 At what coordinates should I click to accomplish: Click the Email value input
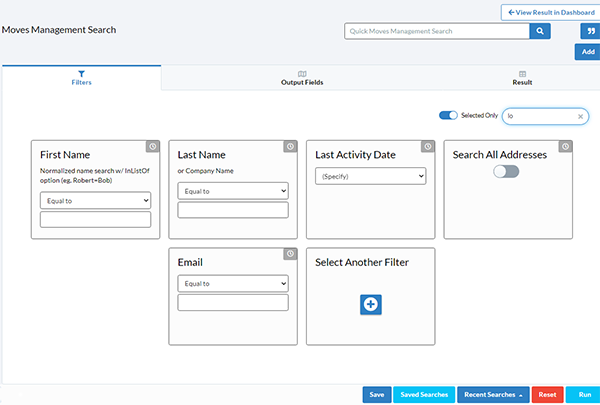(x=233, y=303)
